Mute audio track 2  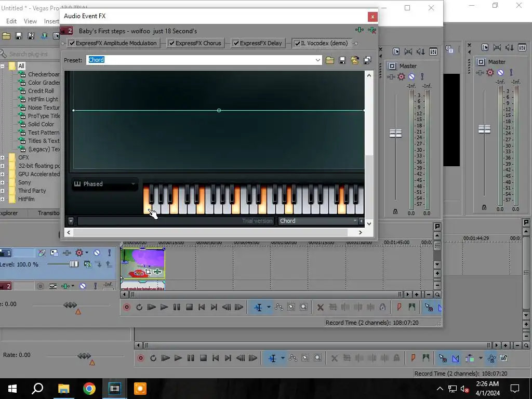tap(83, 286)
